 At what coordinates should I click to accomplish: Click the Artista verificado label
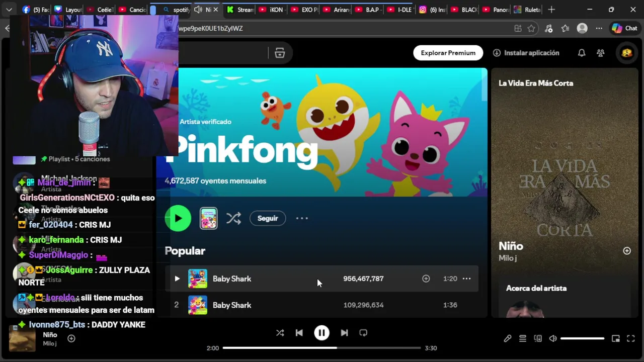point(205,122)
